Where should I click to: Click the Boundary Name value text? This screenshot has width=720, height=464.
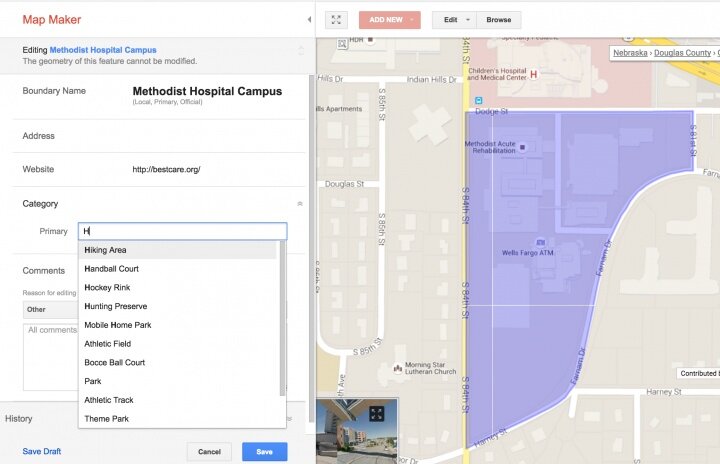point(207,91)
